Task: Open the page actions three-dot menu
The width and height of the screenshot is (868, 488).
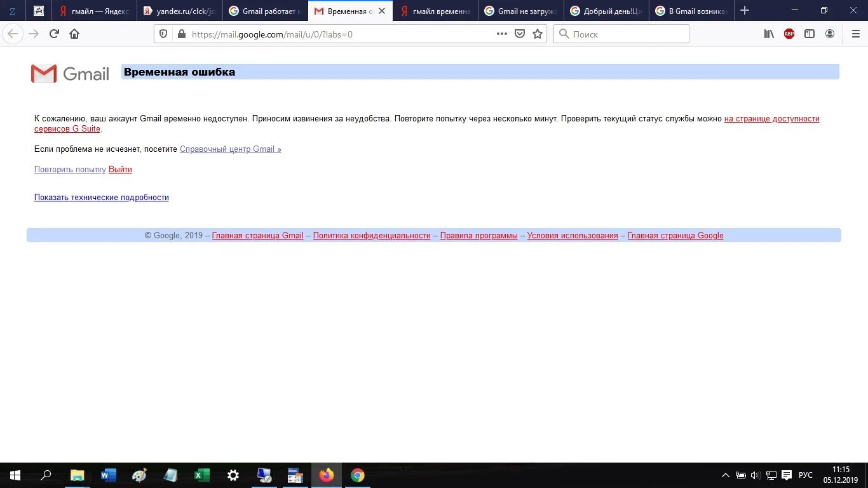Action: [502, 34]
